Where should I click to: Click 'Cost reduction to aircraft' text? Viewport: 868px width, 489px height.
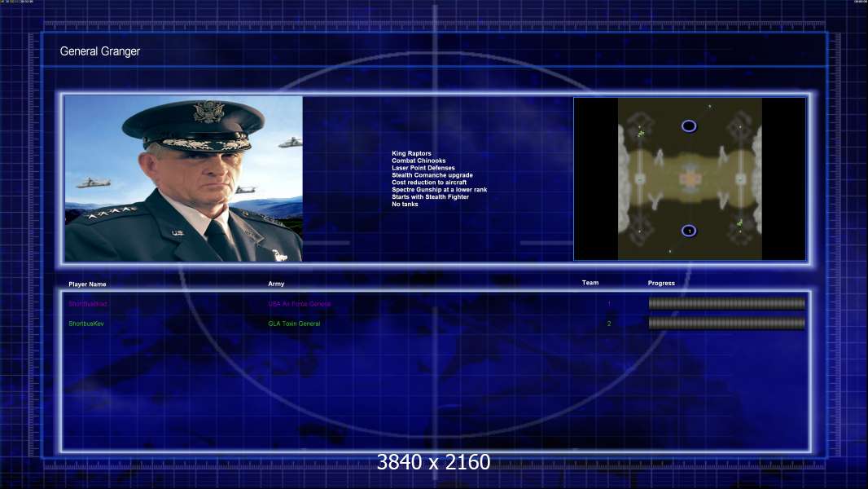pyautogui.click(x=429, y=183)
